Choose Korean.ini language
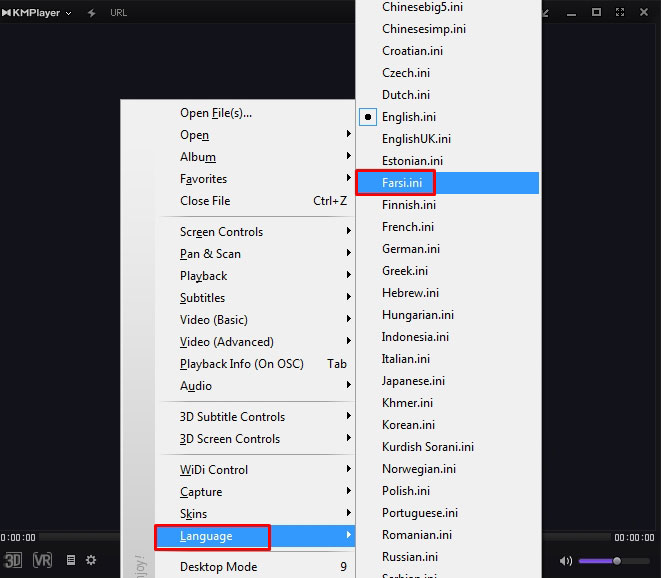This screenshot has height=578, width=661. pos(448,425)
